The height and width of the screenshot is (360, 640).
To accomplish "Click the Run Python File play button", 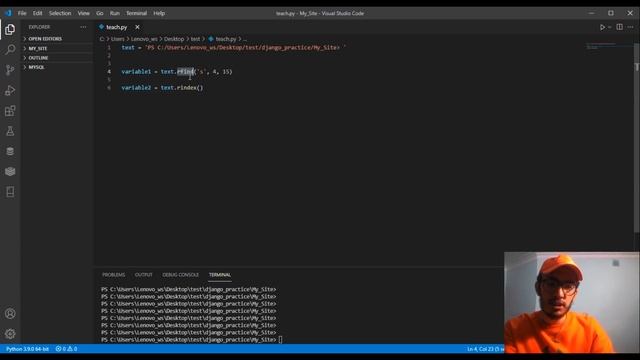I will pyautogui.click(x=602, y=27).
